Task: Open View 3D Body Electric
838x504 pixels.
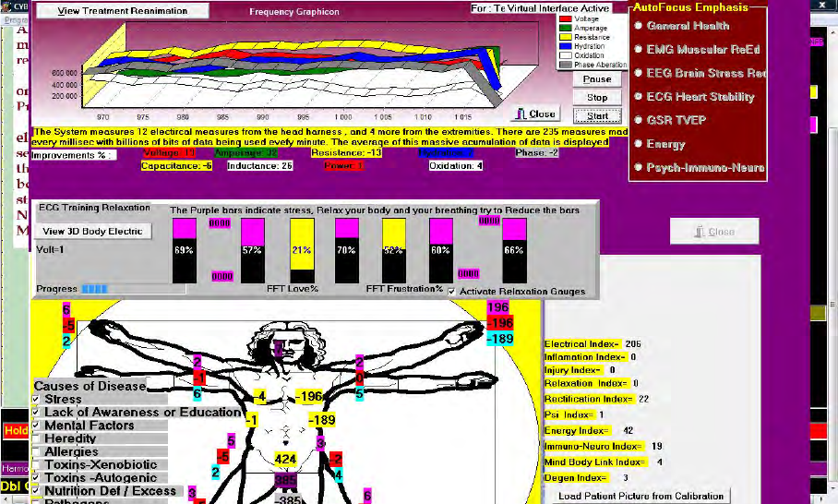Action: (x=93, y=231)
